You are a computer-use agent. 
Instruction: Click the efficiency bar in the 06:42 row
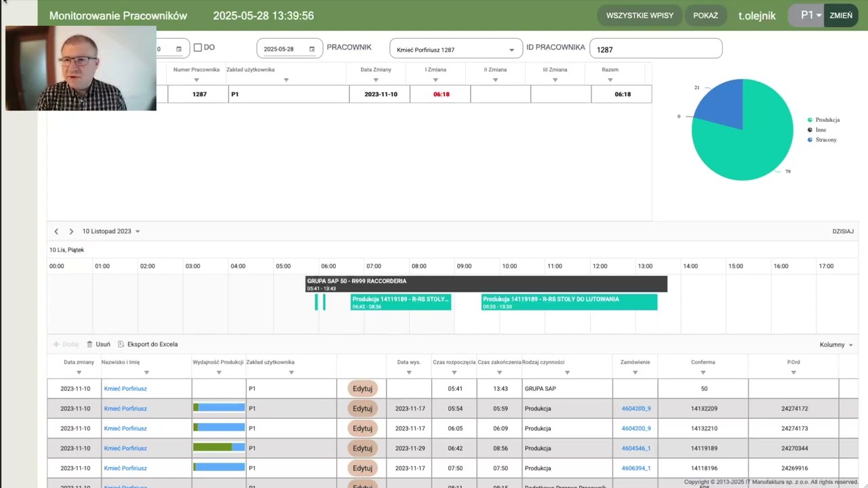(x=219, y=448)
